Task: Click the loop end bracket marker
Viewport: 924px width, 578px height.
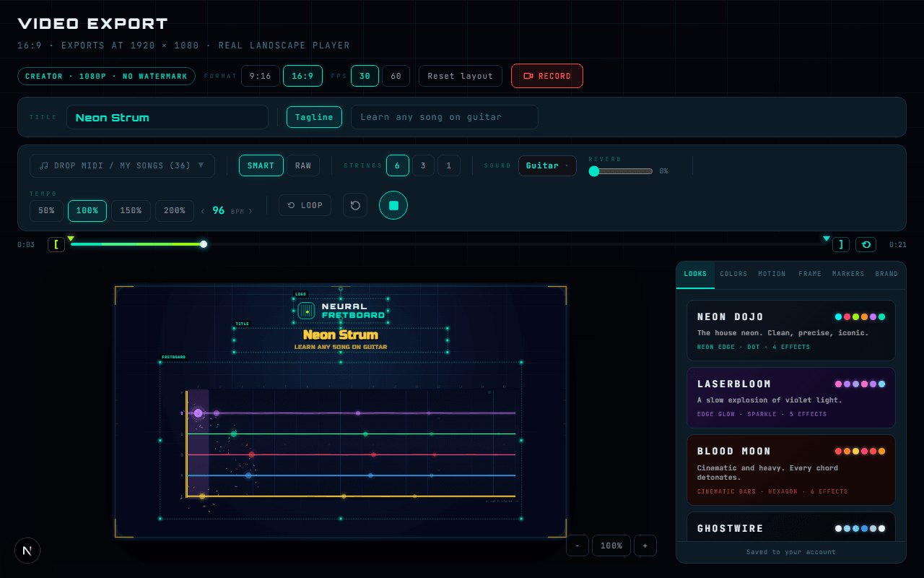Action: tap(841, 245)
